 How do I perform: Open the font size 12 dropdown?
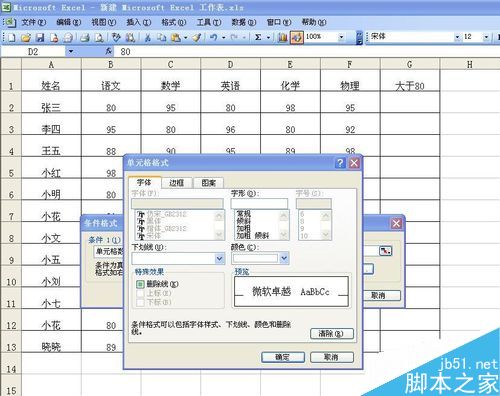point(486,37)
